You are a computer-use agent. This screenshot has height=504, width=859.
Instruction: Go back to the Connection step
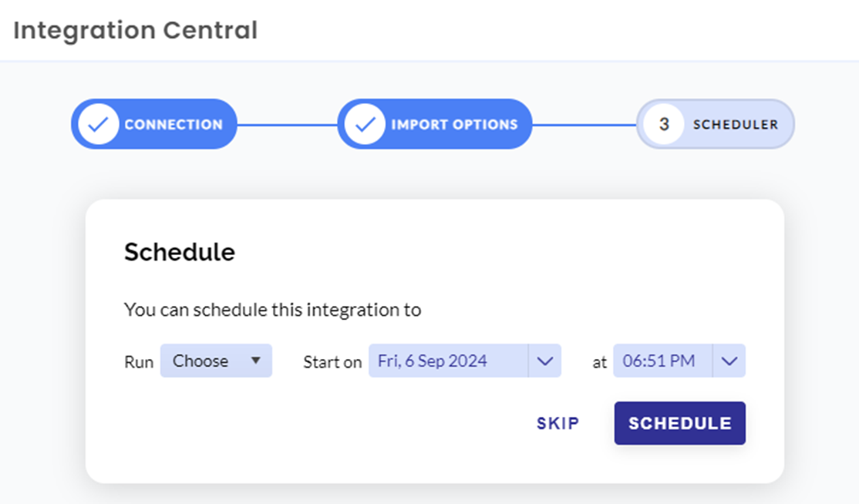click(x=154, y=124)
